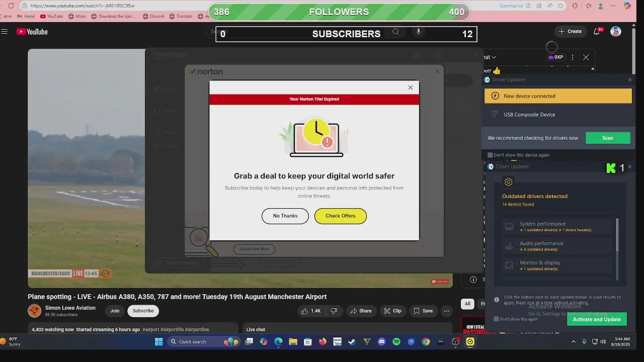Save the video to a playlist

tap(423, 311)
